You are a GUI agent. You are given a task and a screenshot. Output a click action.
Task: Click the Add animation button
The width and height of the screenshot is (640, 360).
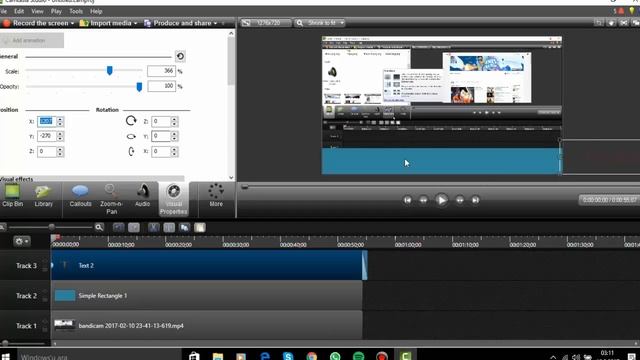point(32,40)
